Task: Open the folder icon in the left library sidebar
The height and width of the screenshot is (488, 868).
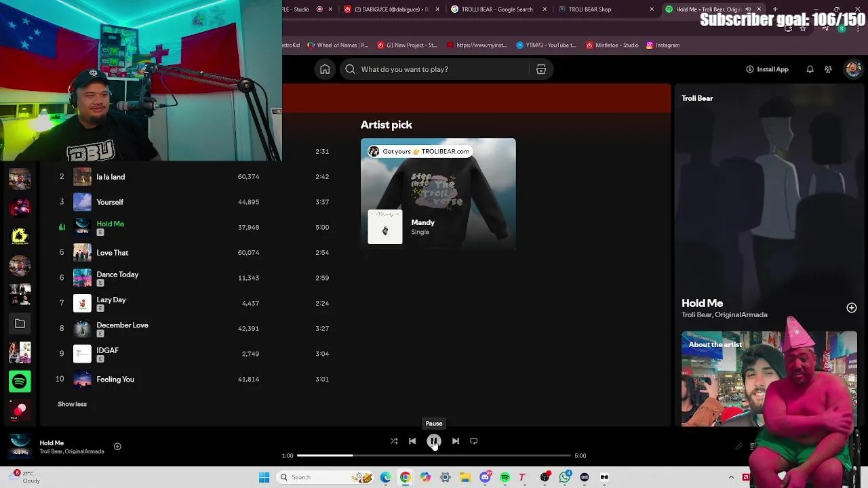Action: point(20,324)
